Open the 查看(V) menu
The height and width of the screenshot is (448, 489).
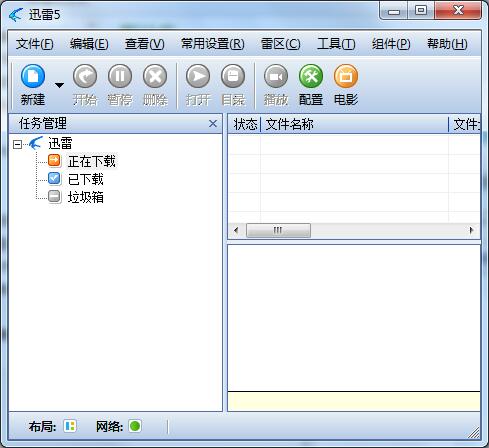click(145, 44)
